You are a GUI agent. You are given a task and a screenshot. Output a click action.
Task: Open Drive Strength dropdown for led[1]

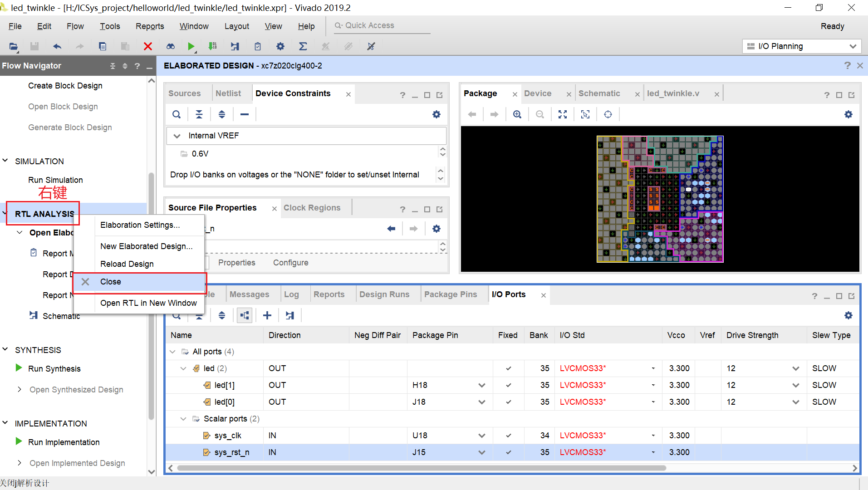click(x=795, y=385)
